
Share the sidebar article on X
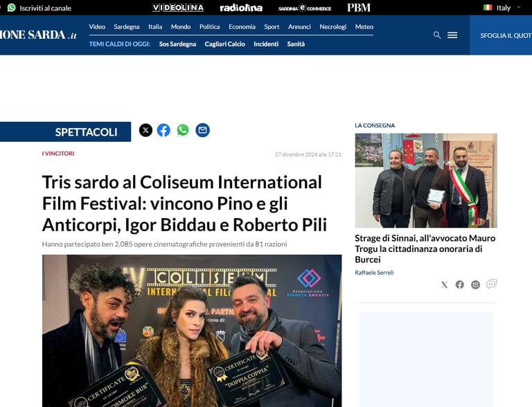444,284
